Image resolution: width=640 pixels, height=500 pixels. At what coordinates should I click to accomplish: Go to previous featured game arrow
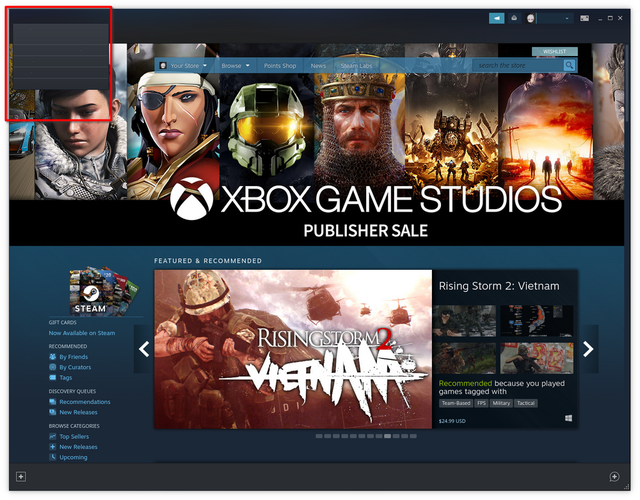coord(144,349)
